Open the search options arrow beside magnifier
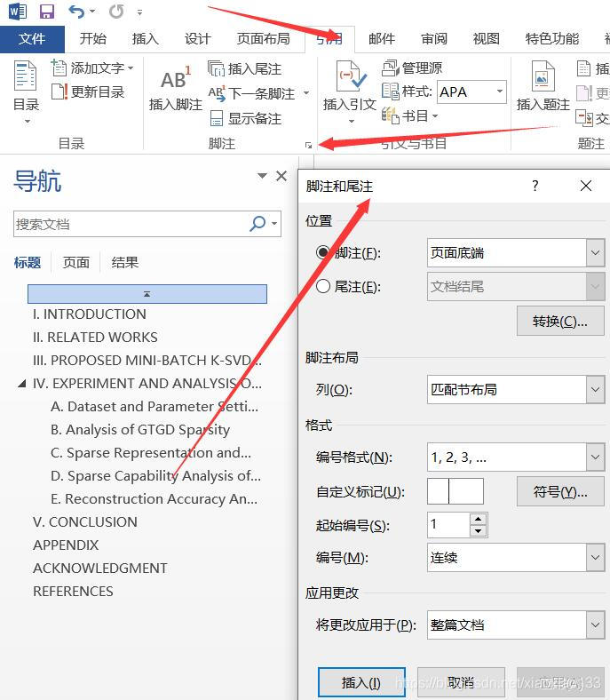This screenshot has width=610, height=700. tap(274, 224)
